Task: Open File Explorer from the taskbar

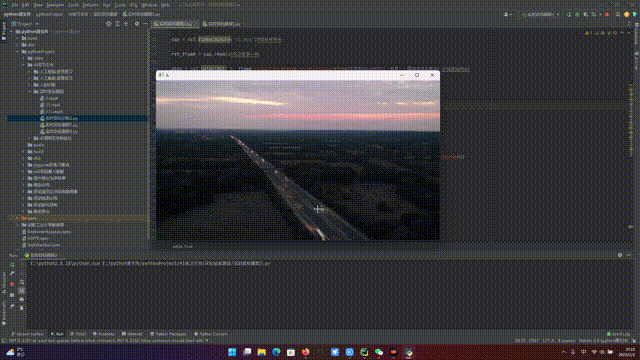Action: pos(262,352)
